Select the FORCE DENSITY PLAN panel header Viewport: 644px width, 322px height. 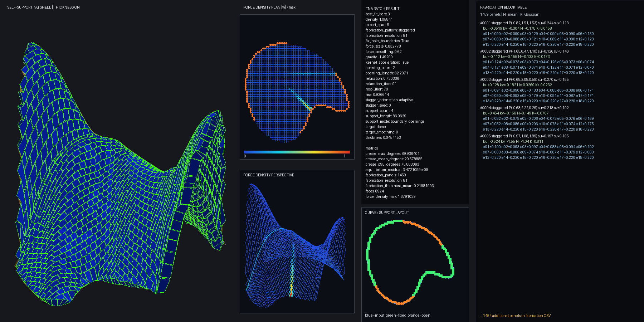pos(269,7)
